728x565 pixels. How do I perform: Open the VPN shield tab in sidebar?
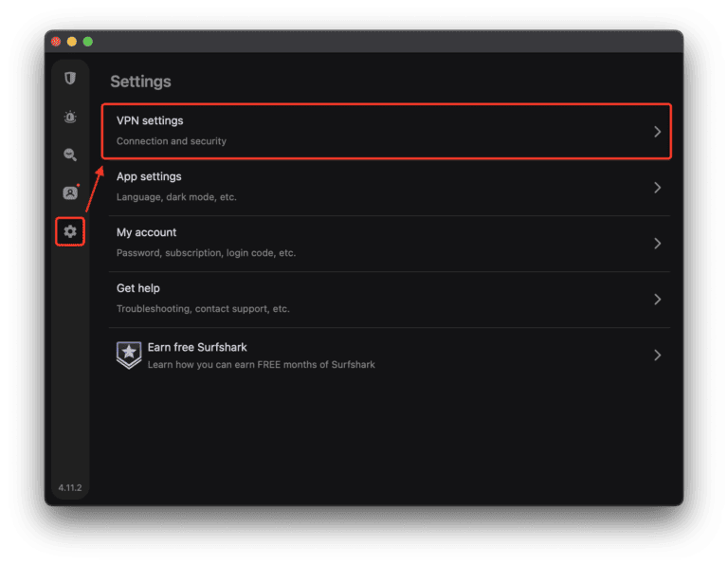click(x=70, y=79)
